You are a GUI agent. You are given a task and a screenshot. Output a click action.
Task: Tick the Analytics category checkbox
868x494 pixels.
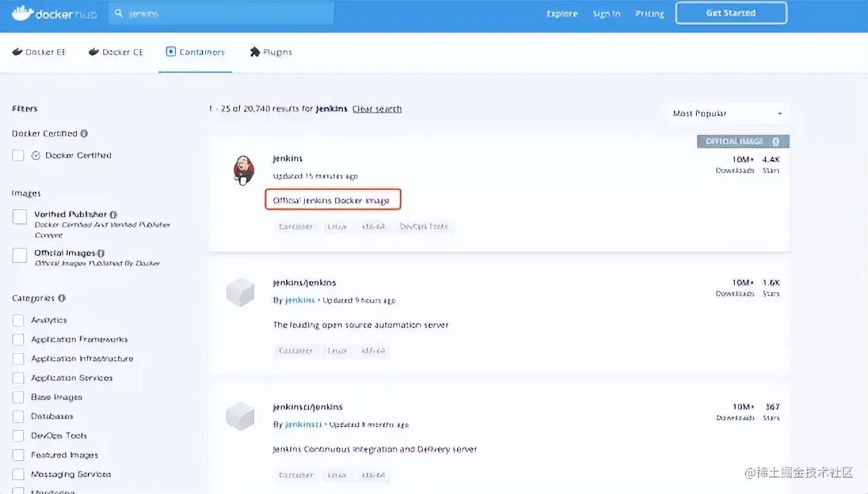[x=18, y=320]
